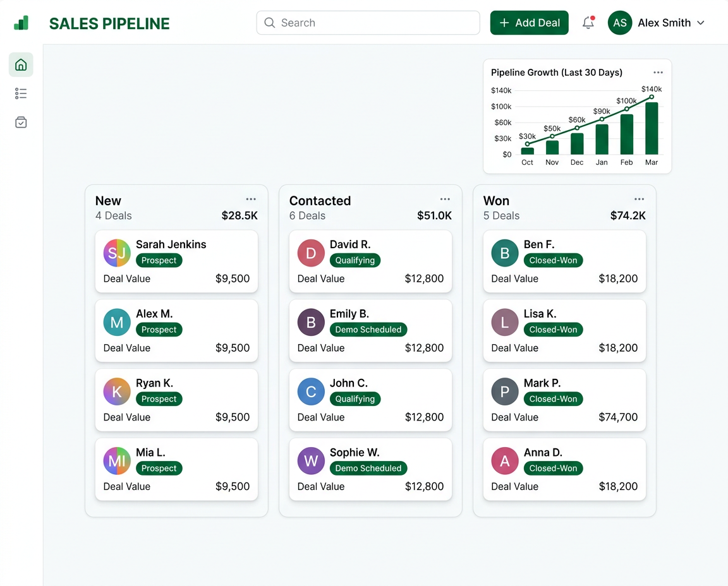The width and height of the screenshot is (728, 586).
Task: Click Anna D.'s A avatar
Action: click(x=505, y=461)
